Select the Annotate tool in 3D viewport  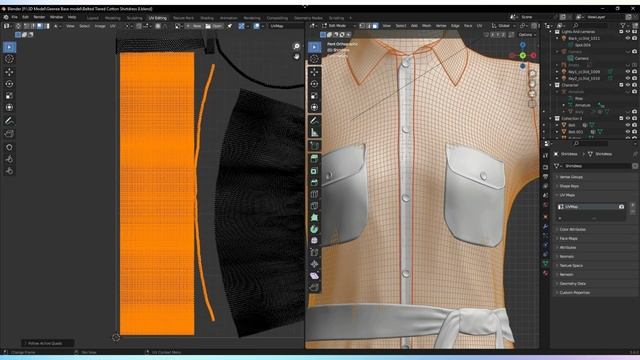point(314,121)
